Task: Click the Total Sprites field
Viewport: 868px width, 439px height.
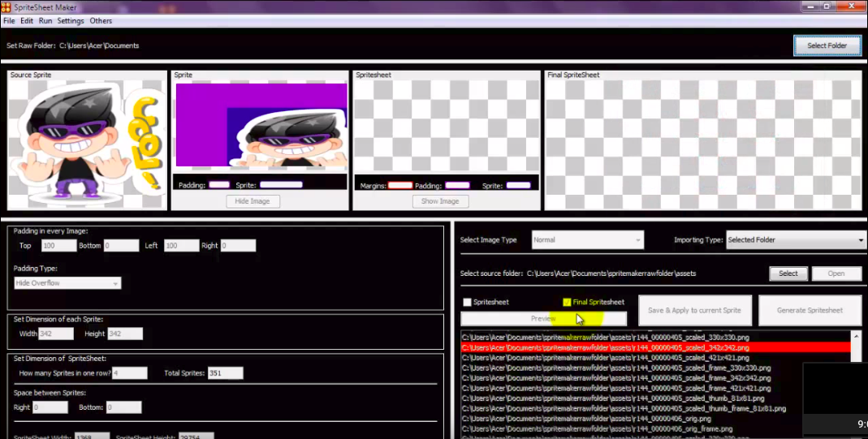Action: pyautogui.click(x=225, y=373)
